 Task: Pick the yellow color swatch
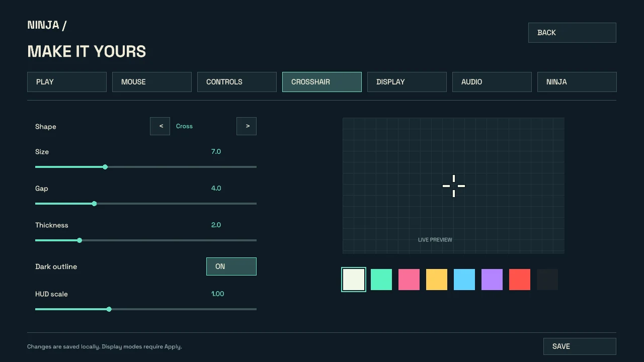pos(437,280)
